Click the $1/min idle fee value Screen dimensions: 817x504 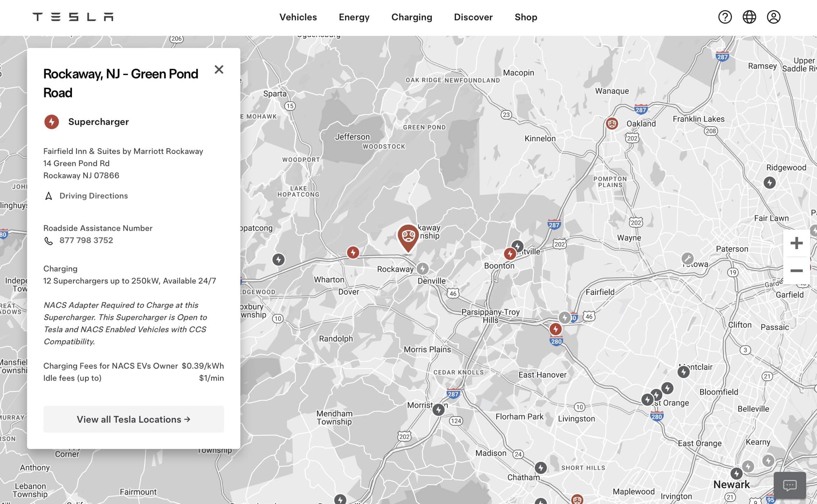pyautogui.click(x=211, y=378)
